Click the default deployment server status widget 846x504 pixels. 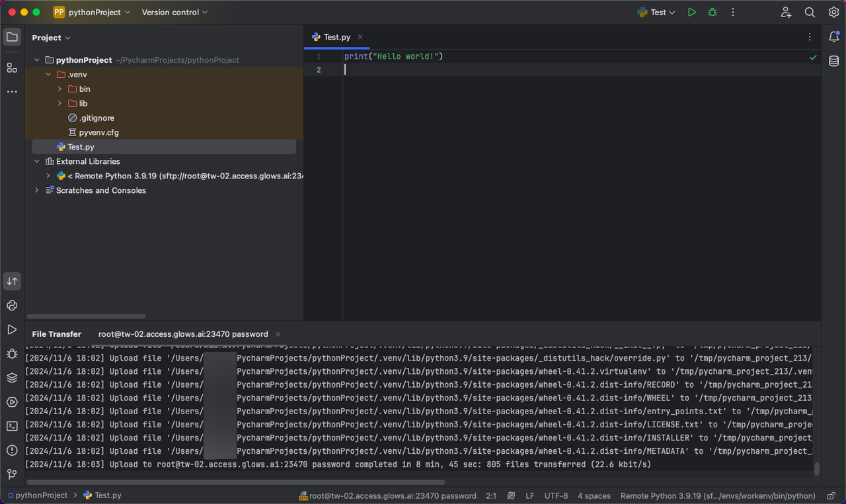coord(388,495)
